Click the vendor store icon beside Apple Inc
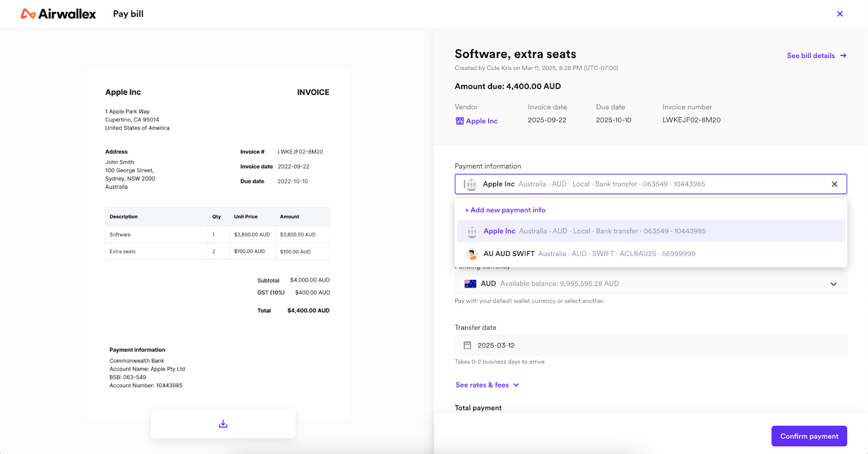 (x=459, y=121)
